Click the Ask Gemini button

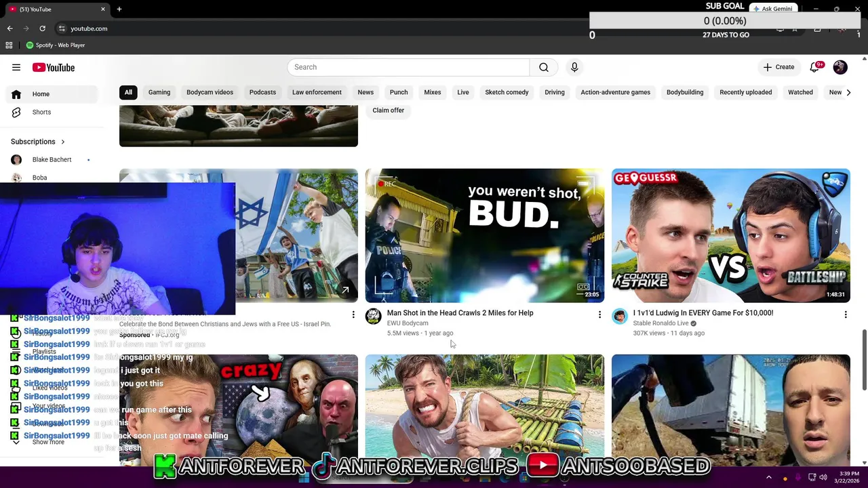click(772, 9)
